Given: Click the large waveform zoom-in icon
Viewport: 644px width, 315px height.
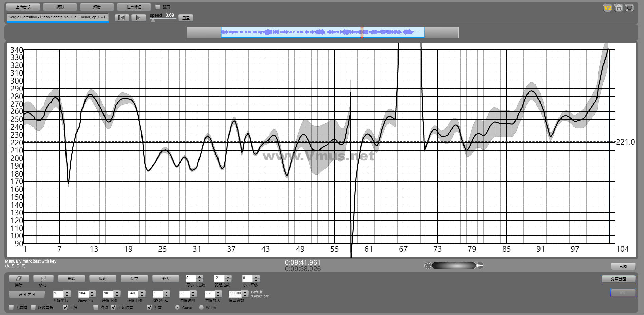Looking at the screenshot, I should tap(480, 266).
